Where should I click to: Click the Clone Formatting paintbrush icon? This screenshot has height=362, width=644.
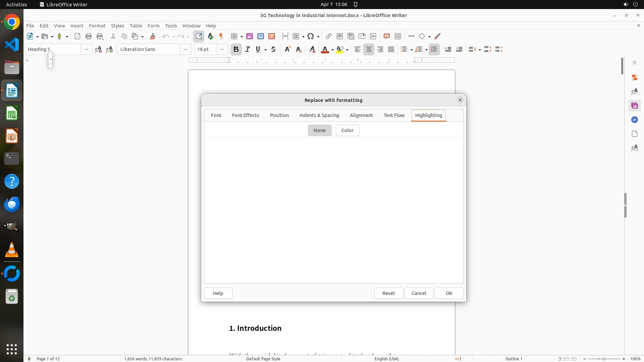[153, 36]
